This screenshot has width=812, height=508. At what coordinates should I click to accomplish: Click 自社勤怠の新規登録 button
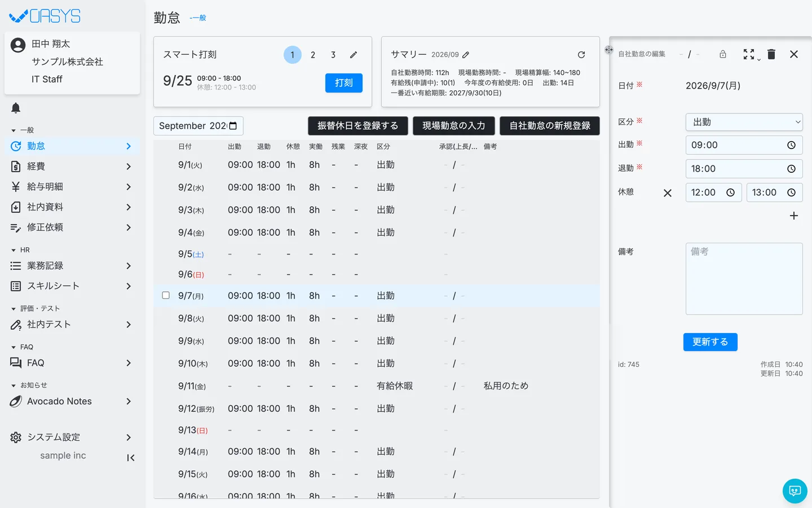550,126
